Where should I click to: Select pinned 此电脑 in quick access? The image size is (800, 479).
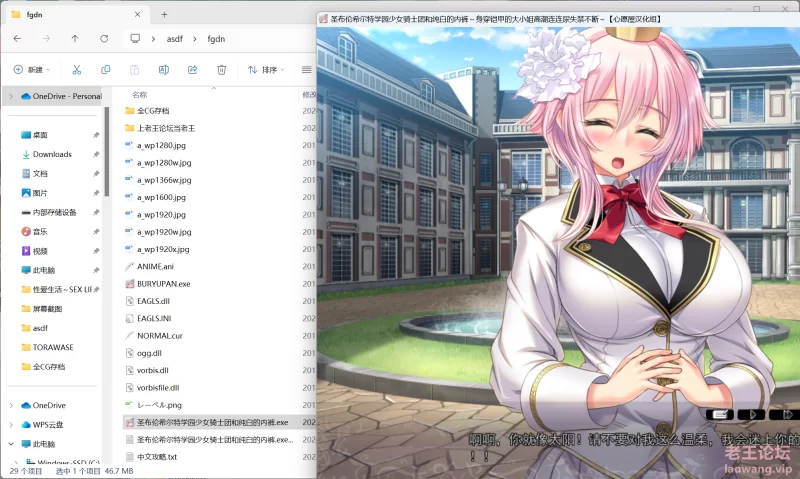point(43,271)
